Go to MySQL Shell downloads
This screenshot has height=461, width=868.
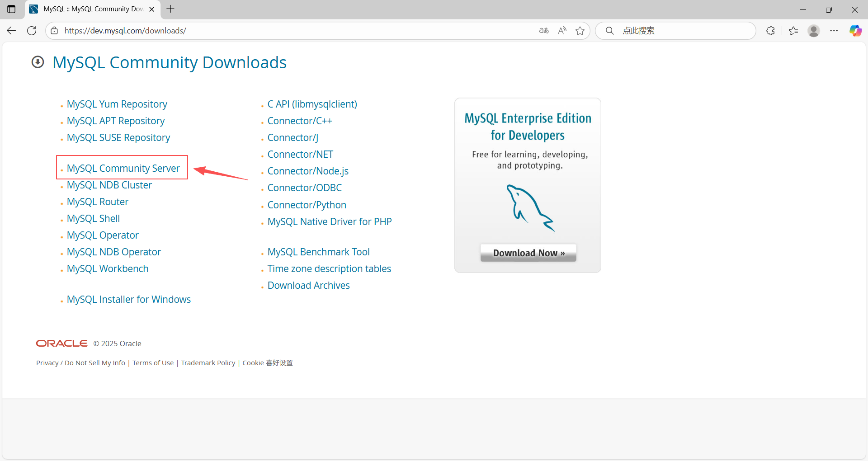tap(94, 219)
